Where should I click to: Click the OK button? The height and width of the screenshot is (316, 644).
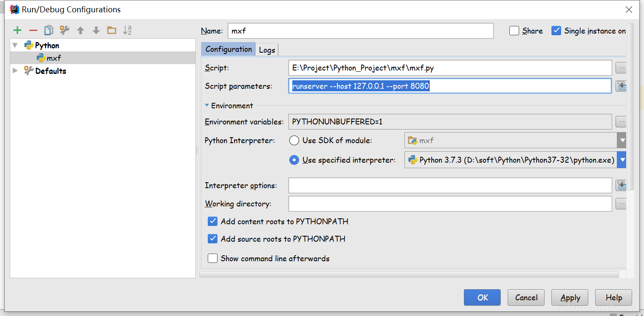pyautogui.click(x=482, y=297)
